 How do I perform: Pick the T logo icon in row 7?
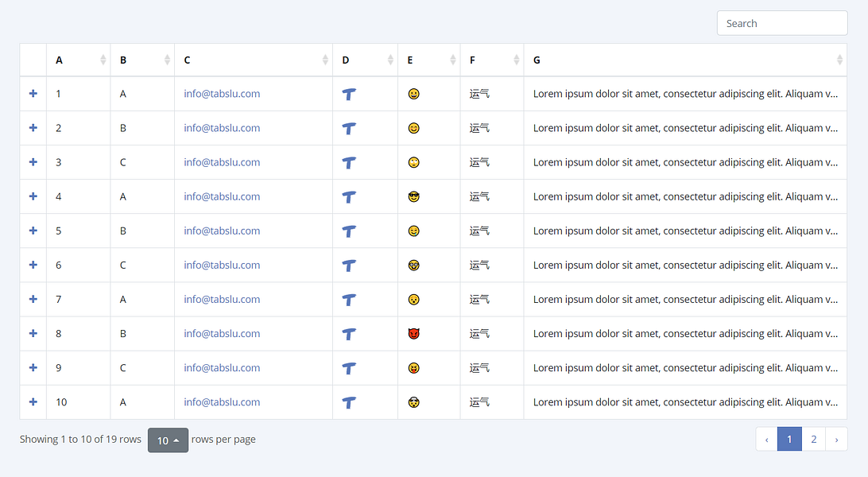click(x=349, y=300)
